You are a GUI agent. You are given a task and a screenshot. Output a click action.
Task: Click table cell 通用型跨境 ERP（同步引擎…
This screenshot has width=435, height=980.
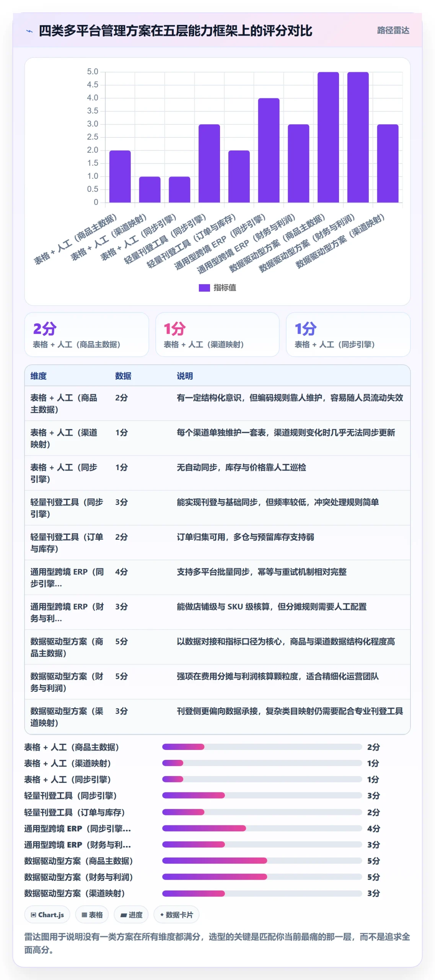tap(67, 577)
